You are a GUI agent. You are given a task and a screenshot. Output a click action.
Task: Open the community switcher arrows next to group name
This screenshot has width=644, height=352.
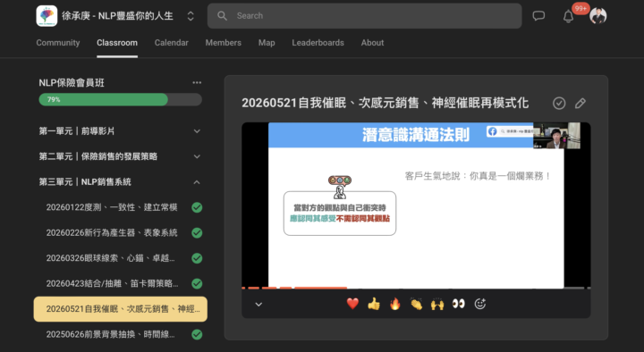(x=191, y=15)
